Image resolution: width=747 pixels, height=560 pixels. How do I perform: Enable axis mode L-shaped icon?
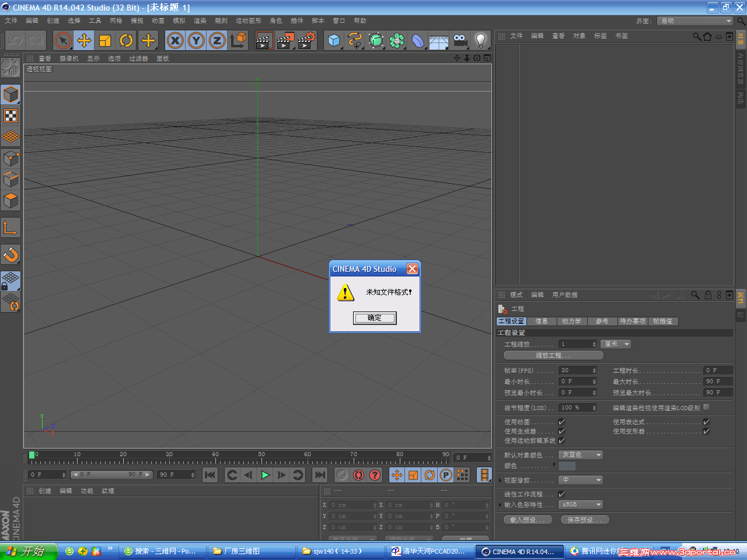(11, 228)
